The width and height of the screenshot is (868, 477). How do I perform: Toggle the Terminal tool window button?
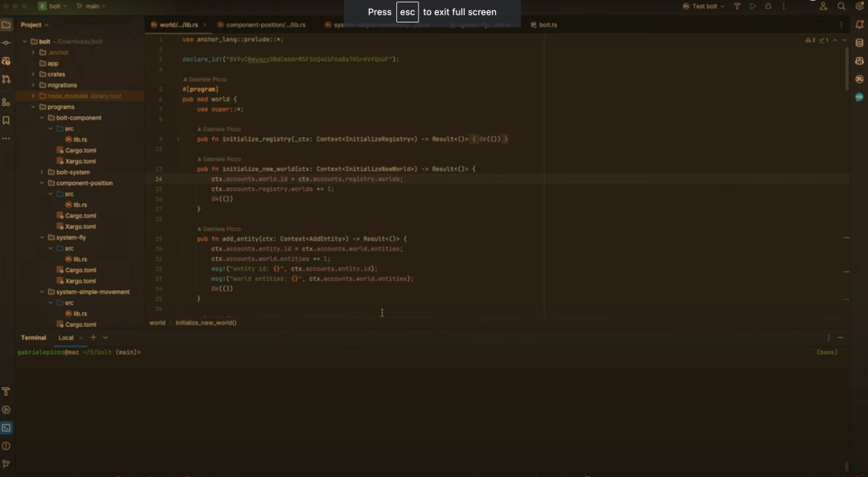(6, 427)
